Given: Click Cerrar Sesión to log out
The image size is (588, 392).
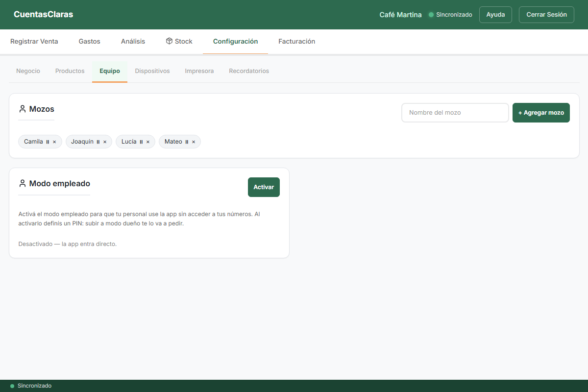Looking at the screenshot, I should (546, 15).
